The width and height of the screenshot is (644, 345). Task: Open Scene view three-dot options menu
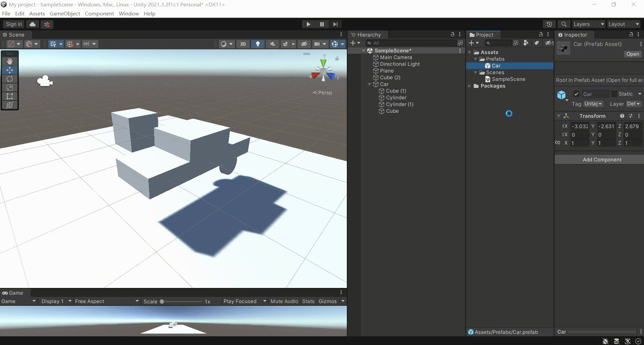341,35
